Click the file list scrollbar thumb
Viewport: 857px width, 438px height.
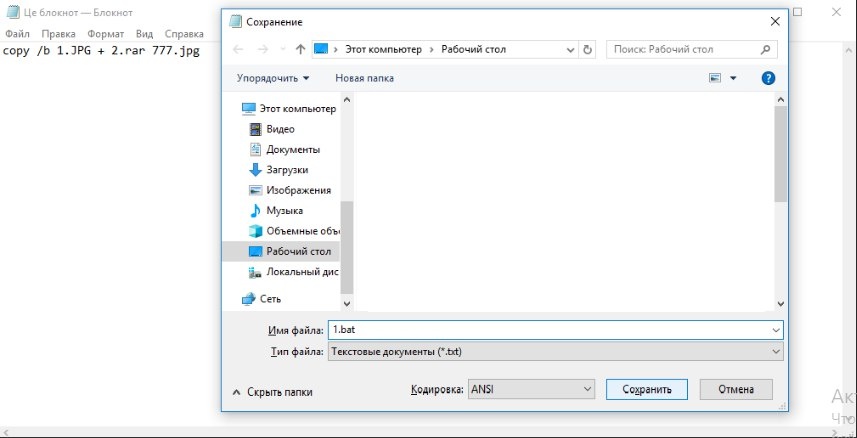[x=780, y=154]
